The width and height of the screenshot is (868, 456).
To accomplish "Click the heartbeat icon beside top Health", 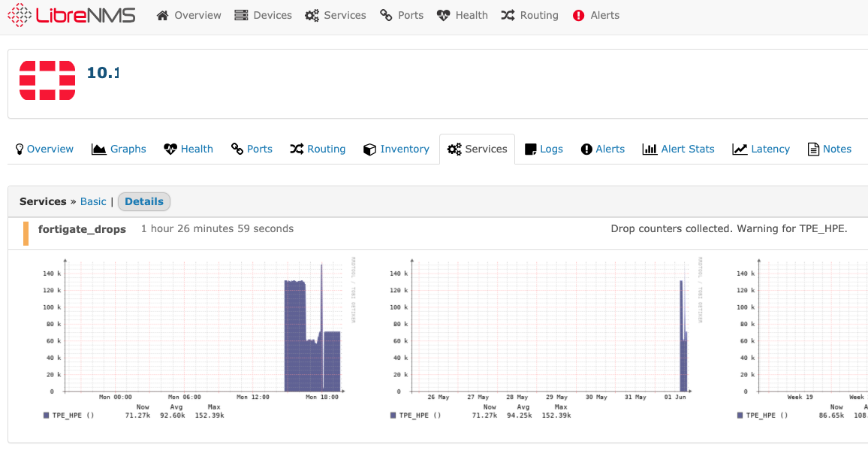I will coord(444,16).
